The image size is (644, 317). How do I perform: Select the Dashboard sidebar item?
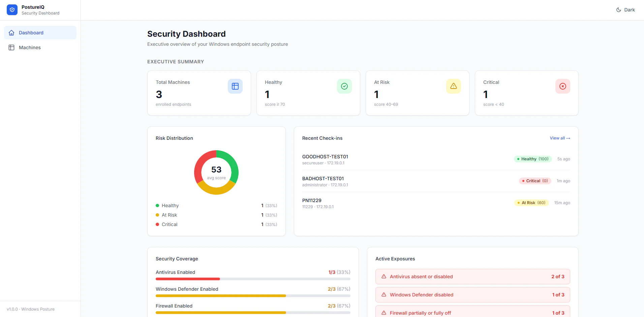pos(40,33)
